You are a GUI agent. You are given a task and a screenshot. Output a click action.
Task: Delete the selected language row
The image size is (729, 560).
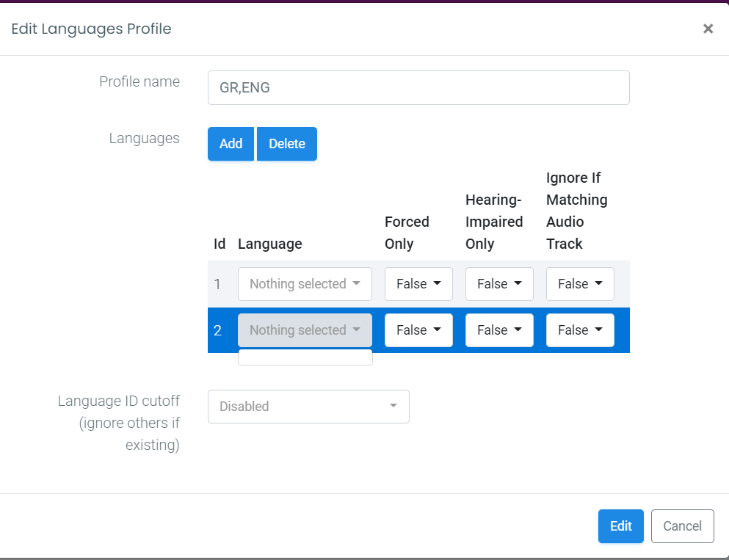pos(287,144)
